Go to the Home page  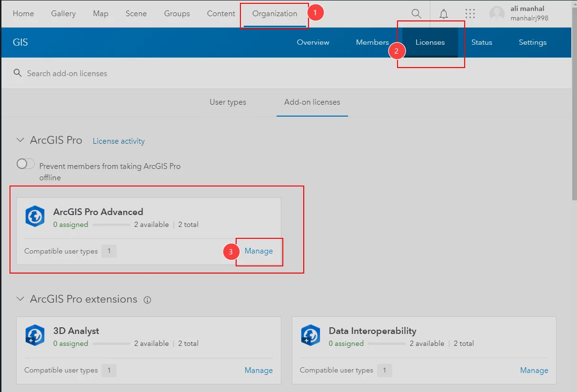[23, 13]
